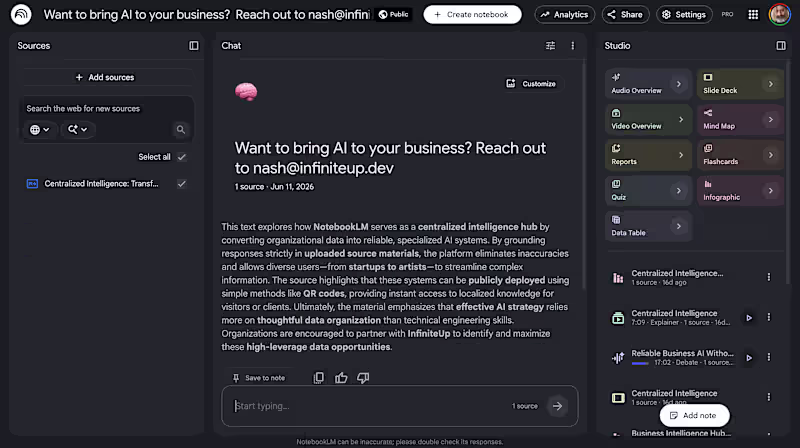Expand Flashcards options chevron

pyautogui.click(x=770, y=155)
